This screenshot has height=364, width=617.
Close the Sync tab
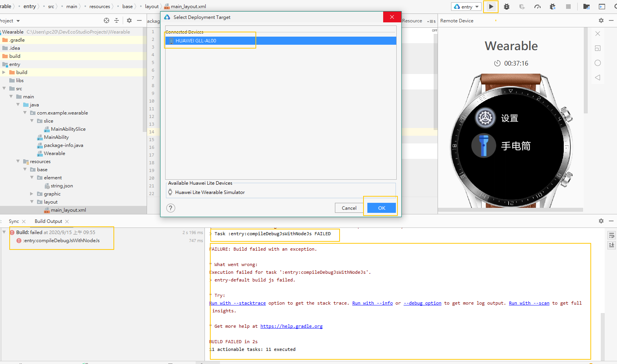tap(24, 221)
